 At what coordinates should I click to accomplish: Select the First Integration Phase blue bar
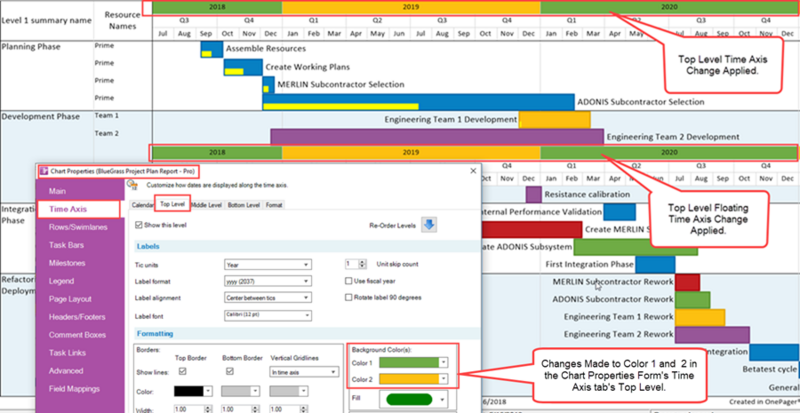(x=655, y=264)
